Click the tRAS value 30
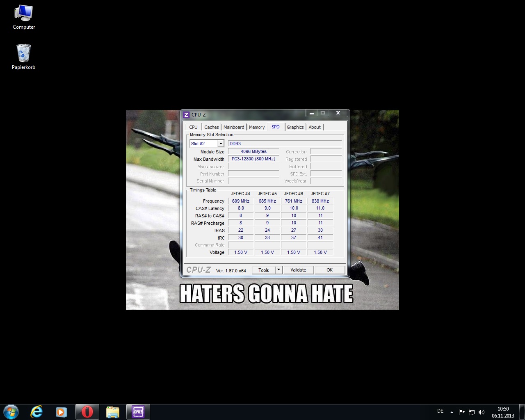 320,230
